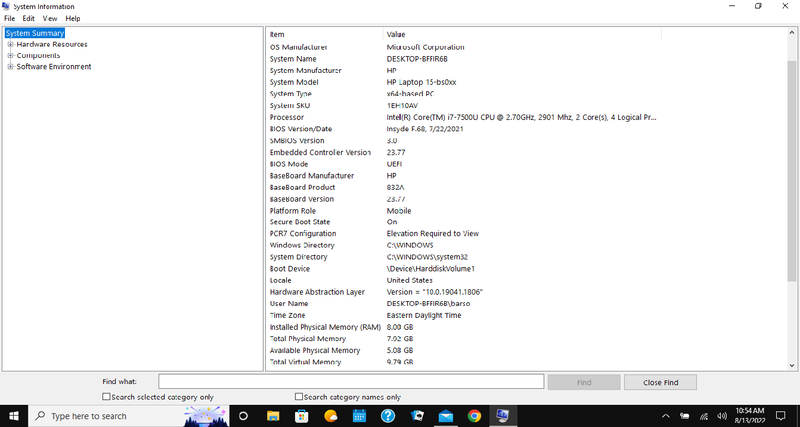Viewport: 800px width, 427px height.
Task: Select System Summary in the tree
Action: [x=35, y=33]
